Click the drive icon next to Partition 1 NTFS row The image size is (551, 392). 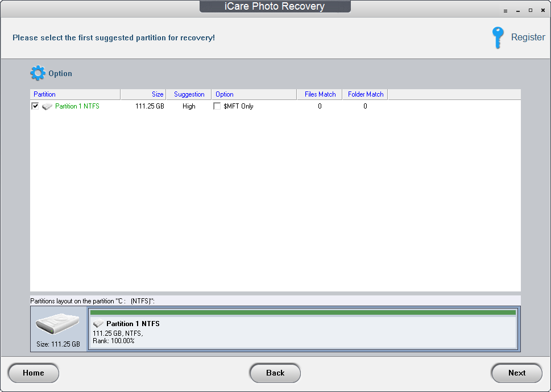47,106
